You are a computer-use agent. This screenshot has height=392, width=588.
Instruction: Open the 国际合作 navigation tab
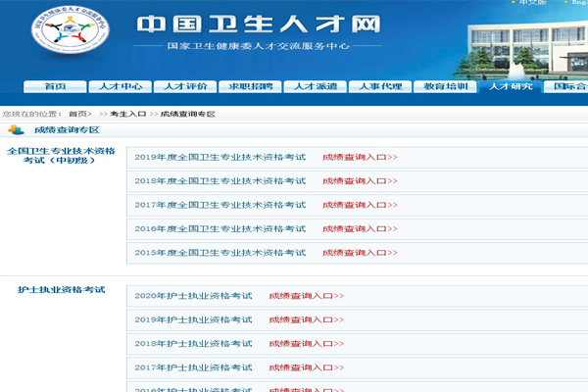[566, 86]
